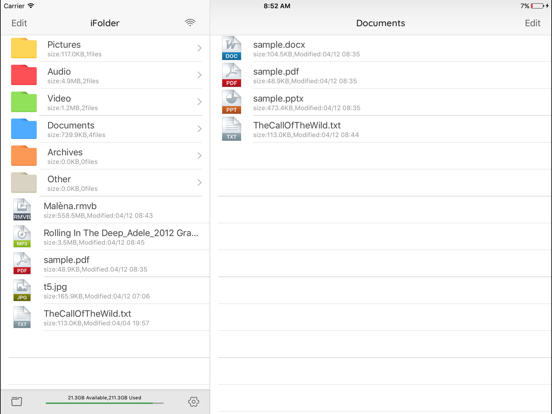Open TheCallOfTheWild.txt name in Documents pane
Screen dimensions: 552x414
pyautogui.click(x=297, y=125)
